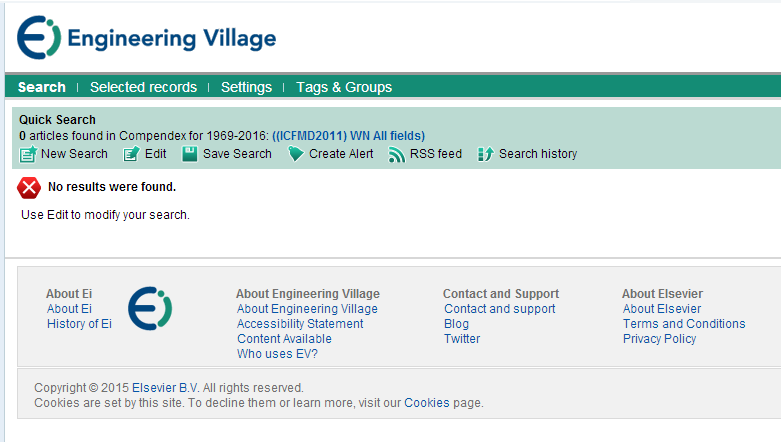Click the Save Search floppy disk icon

point(190,154)
